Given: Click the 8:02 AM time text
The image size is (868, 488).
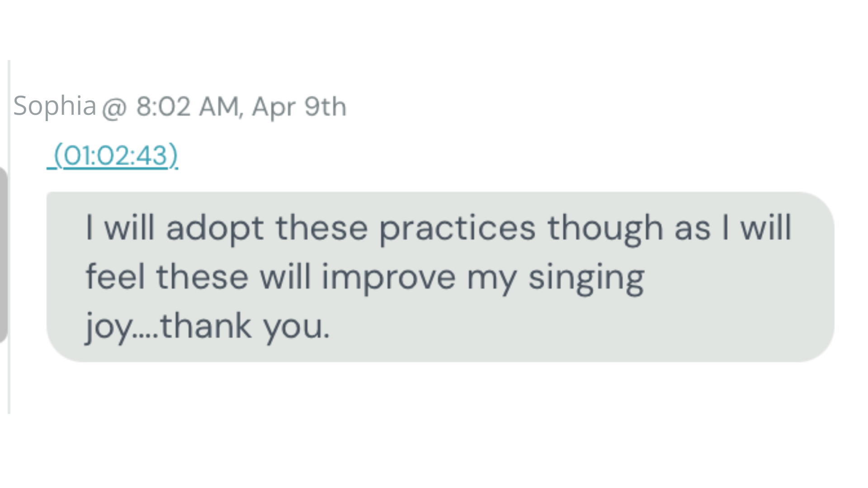Looking at the screenshot, I should click(x=186, y=107).
